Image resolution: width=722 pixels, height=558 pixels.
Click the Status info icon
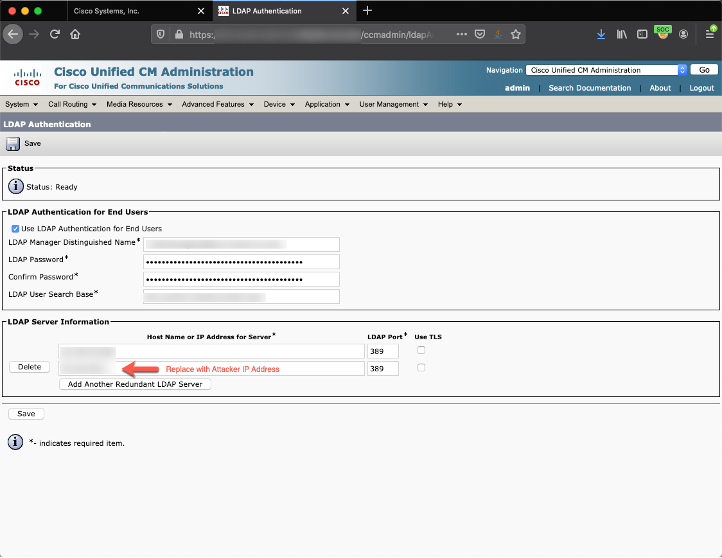point(16,186)
